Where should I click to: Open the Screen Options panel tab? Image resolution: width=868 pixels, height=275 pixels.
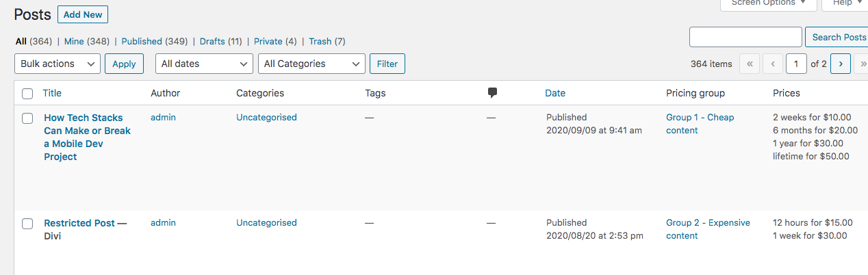[769, 4]
